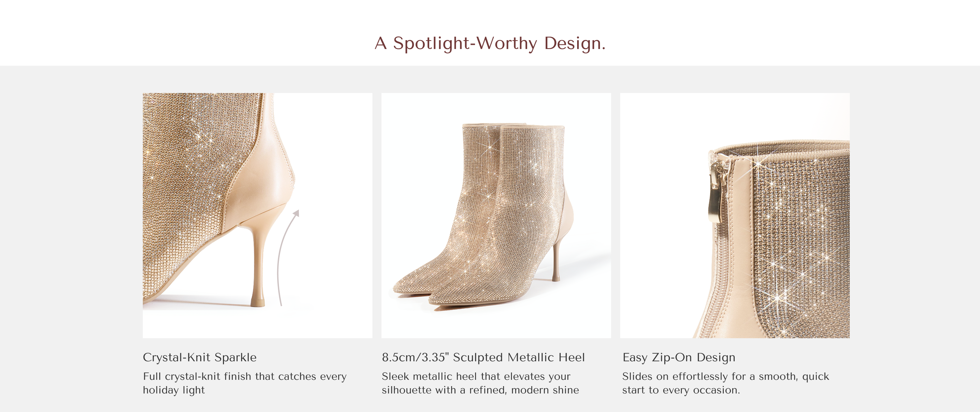The height and width of the screenshot is (412, 980).
Task: Click the top opening of the boot pair
Action: 513,127
